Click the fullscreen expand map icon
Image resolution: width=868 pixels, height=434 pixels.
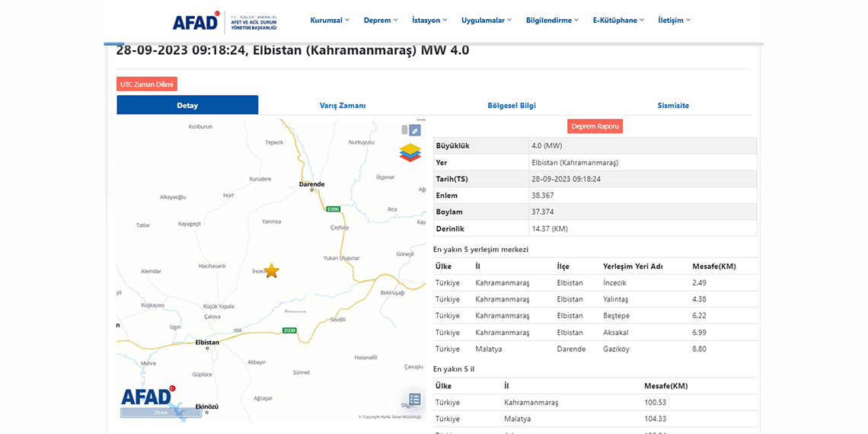[x=415, y=130]
